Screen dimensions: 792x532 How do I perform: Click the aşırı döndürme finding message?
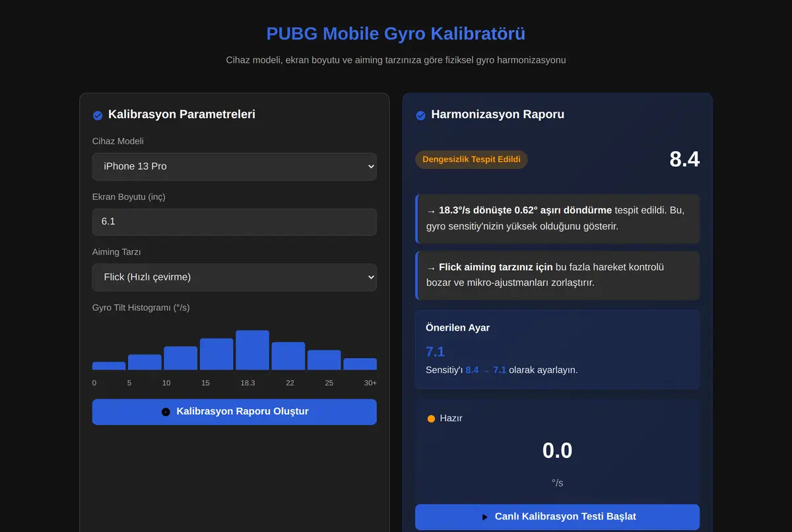557,218
